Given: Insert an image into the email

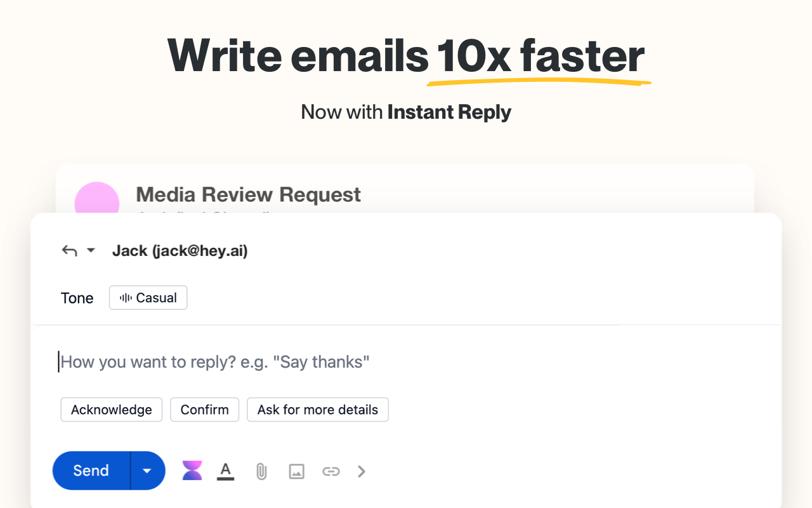Looking at the screenshot, I should click(x=296, y=471).
